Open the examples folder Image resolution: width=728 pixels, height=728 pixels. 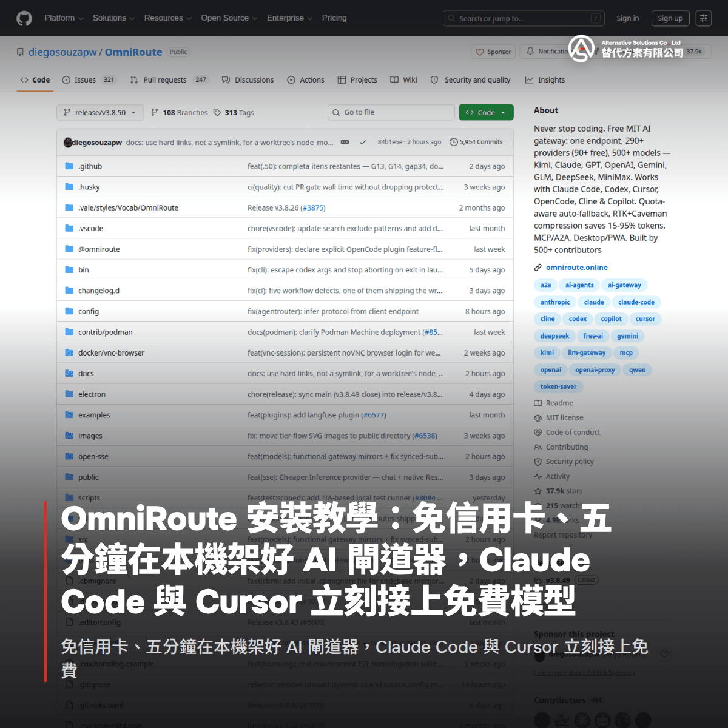[x=94, y=415]
